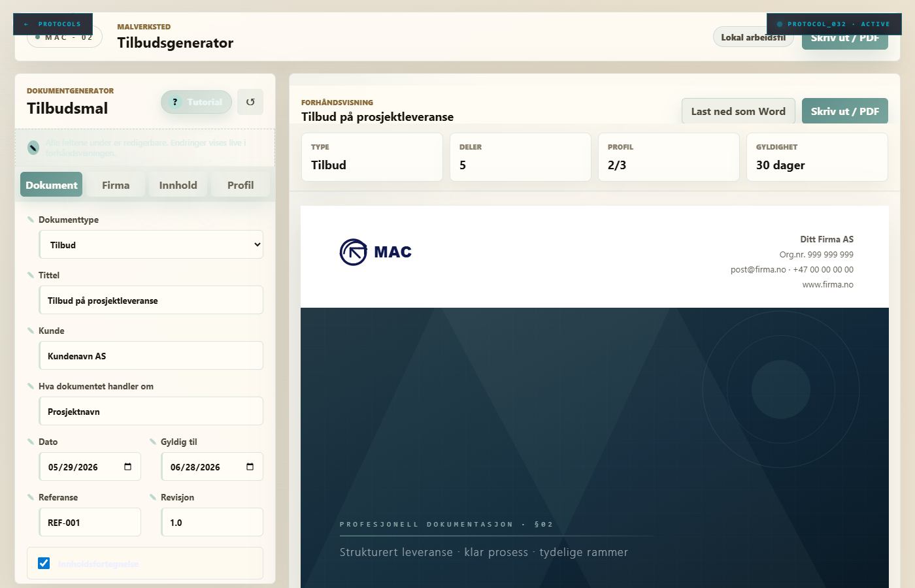Click the MAC logo in the preview
915x588 pixels.
[376, 252]
